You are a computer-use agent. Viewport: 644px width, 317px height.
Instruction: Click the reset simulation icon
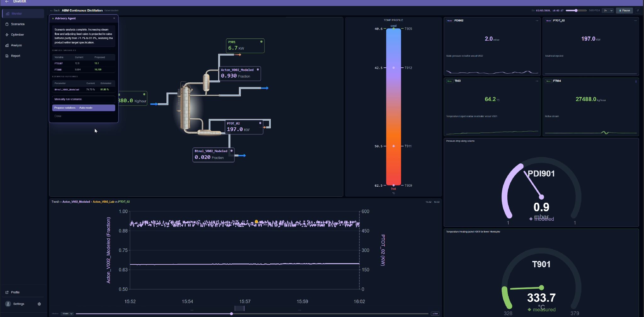(638, 10)
